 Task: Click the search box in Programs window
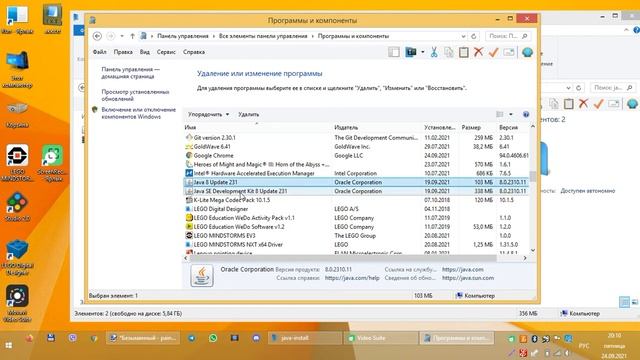(508, 36)
